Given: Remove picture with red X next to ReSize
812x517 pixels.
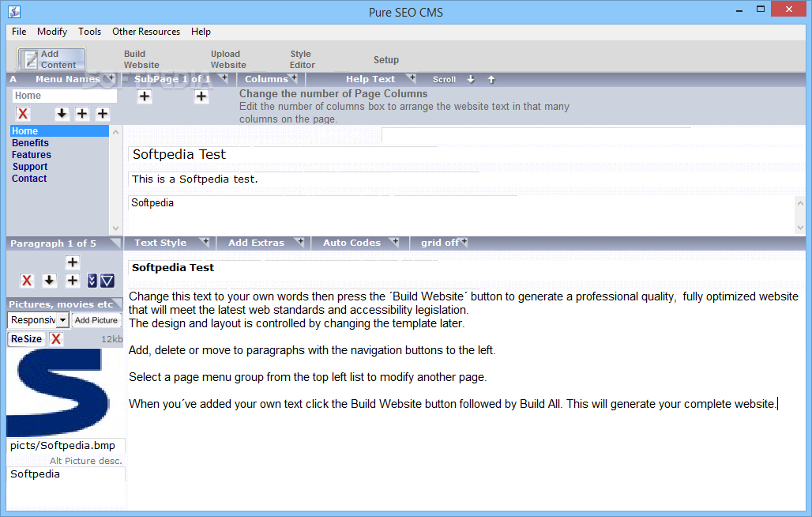Looking at the screenshot, I should tap(56, 339).
